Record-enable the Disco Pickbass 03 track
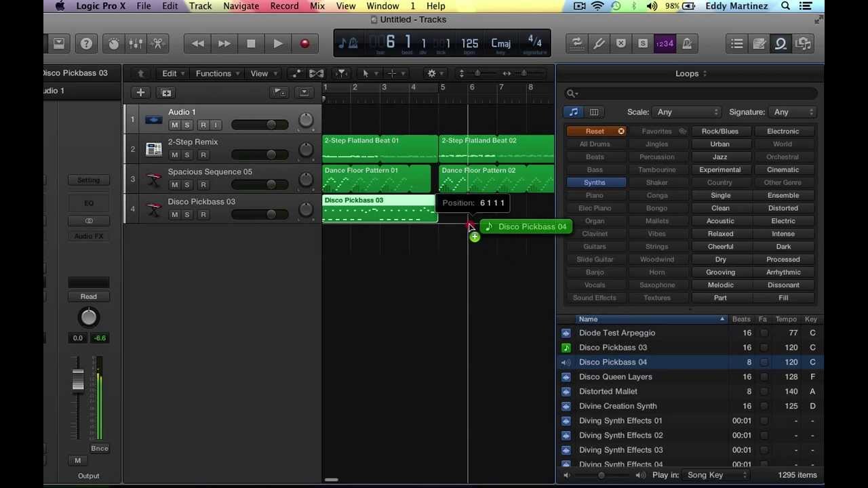Screen dimensions: 868x488 (203, 214)
